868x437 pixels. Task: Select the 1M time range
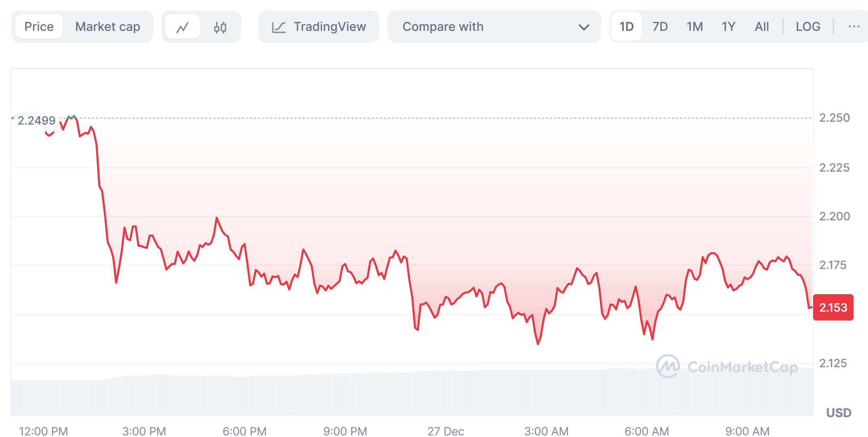694,27
